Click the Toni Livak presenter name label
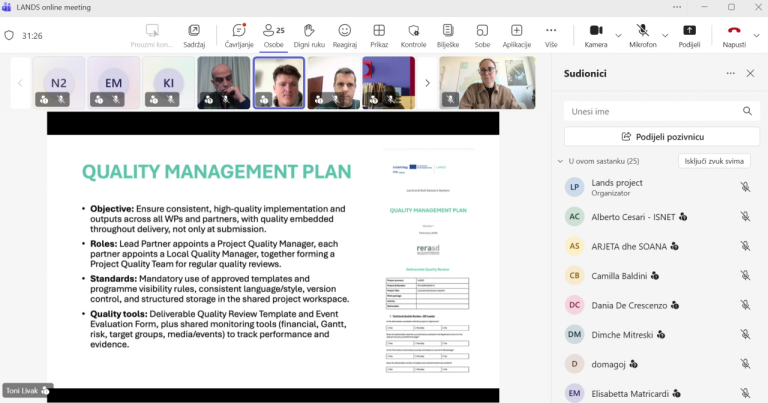 tap(27, 390)
